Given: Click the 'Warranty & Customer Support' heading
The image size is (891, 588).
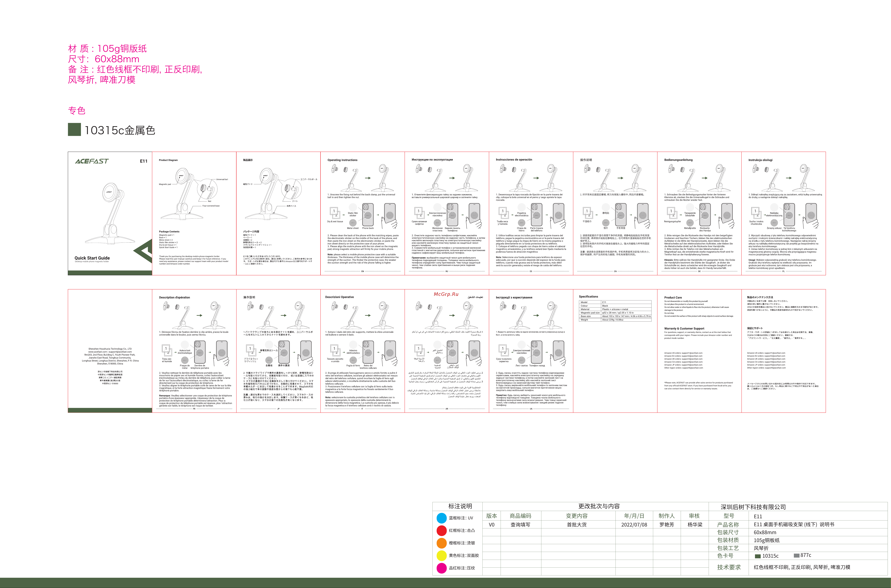Looking at the screenshot, I should click(684, 329).
